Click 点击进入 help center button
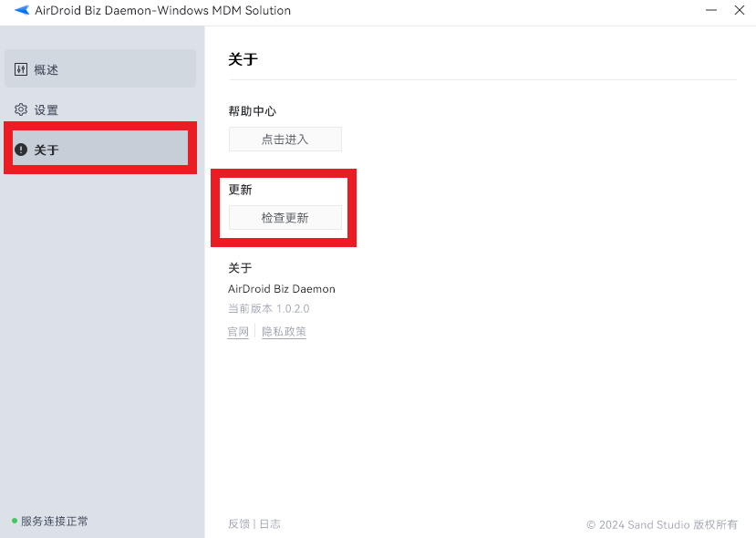The width and height of the screenshot is (756, 538). coord(285,140)
